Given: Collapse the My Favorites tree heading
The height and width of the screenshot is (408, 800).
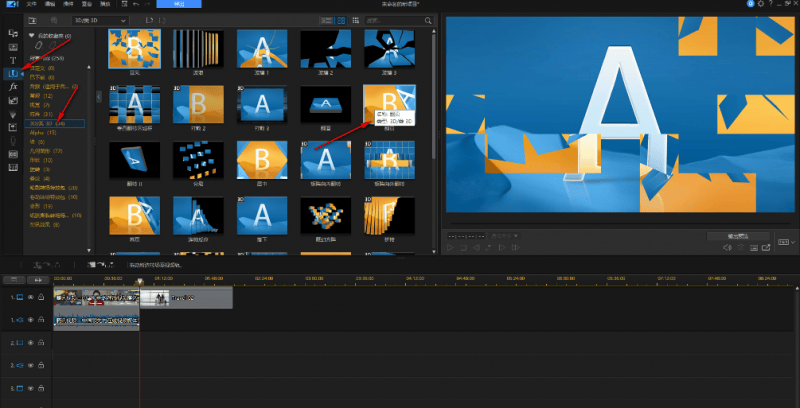Looking at the screenshot, I should tap(32, 35).
